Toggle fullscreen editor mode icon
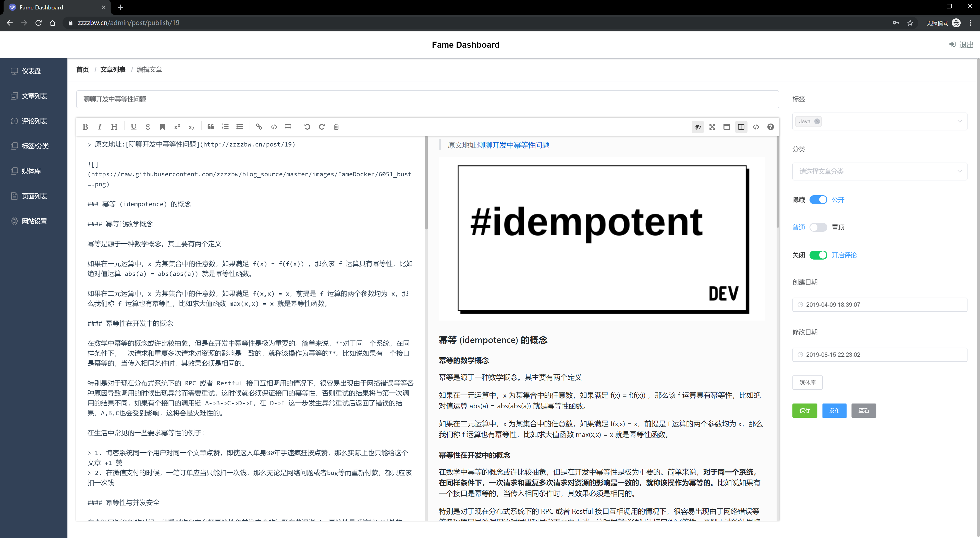Screen dimensions: 980x538 coord(712,127)
